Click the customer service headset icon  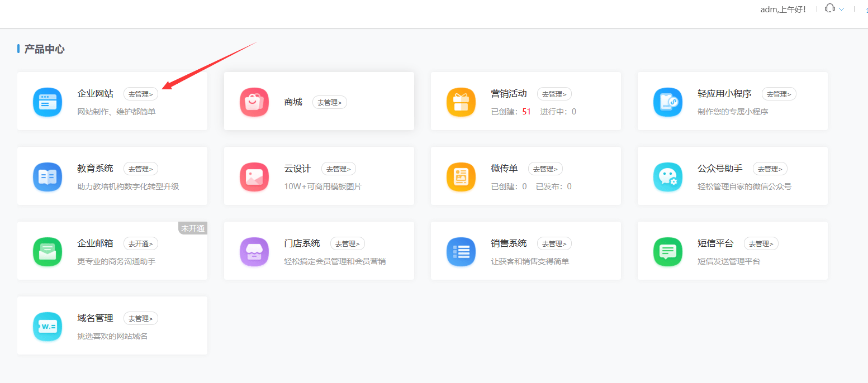point(829,9)
